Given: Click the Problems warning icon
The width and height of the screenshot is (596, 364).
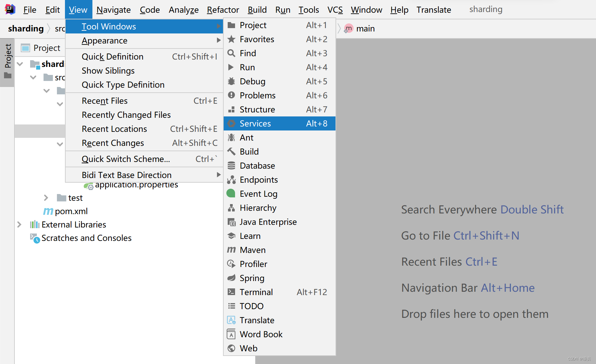Looking at the screenshot, I should (x=231, y=95).
